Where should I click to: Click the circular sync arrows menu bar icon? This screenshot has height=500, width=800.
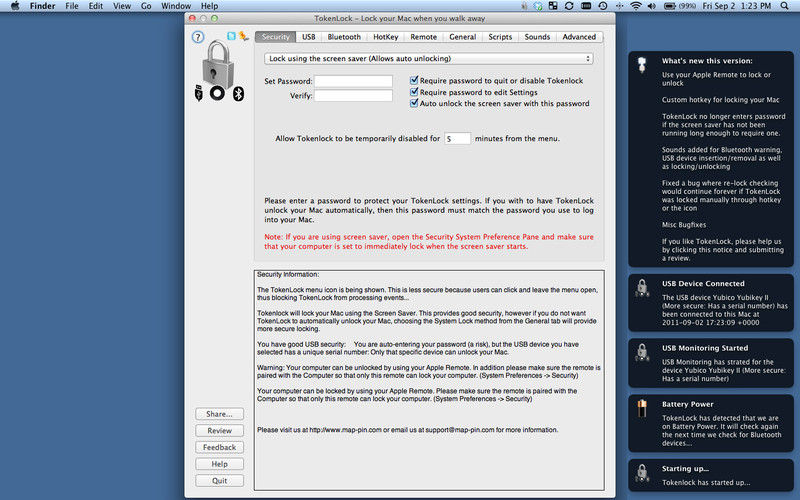coord(569,6)
